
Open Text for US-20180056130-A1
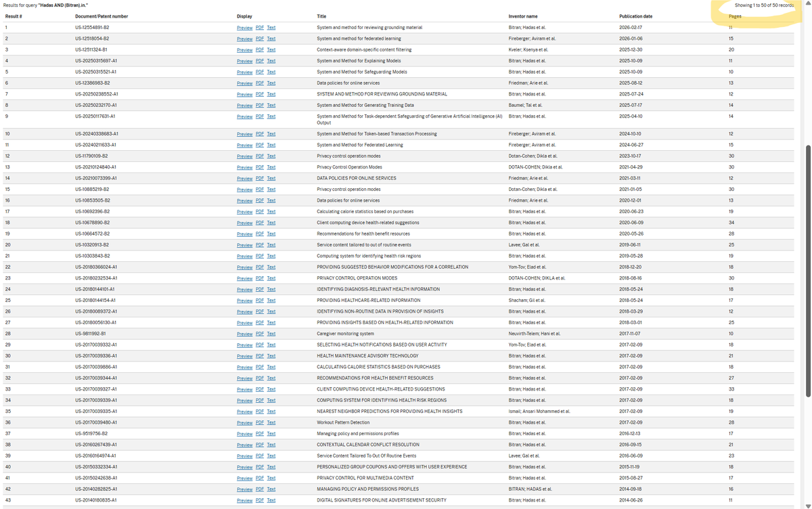pos(271,323)
